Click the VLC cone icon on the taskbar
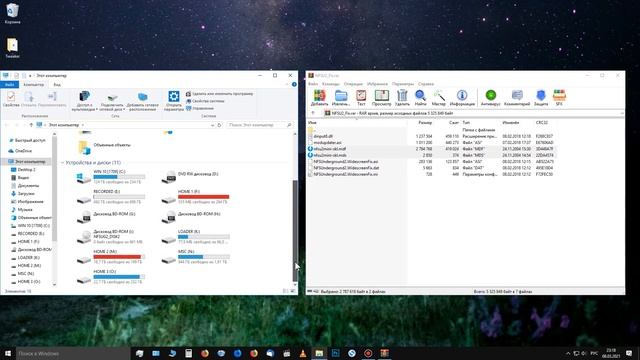This screenshot has width=640, height=360. click(x=303, y=353)
